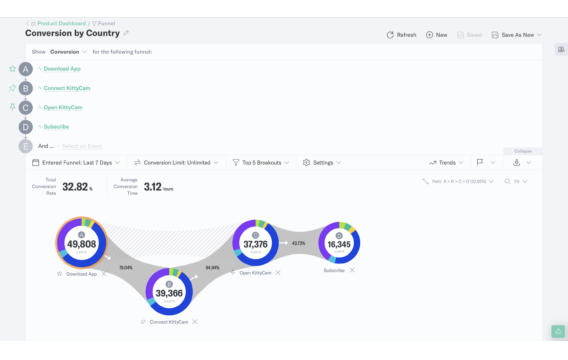Click the download icon in the chart toolbar
Viewport: 568px width, 360px height.
click(x=517, y=163)
